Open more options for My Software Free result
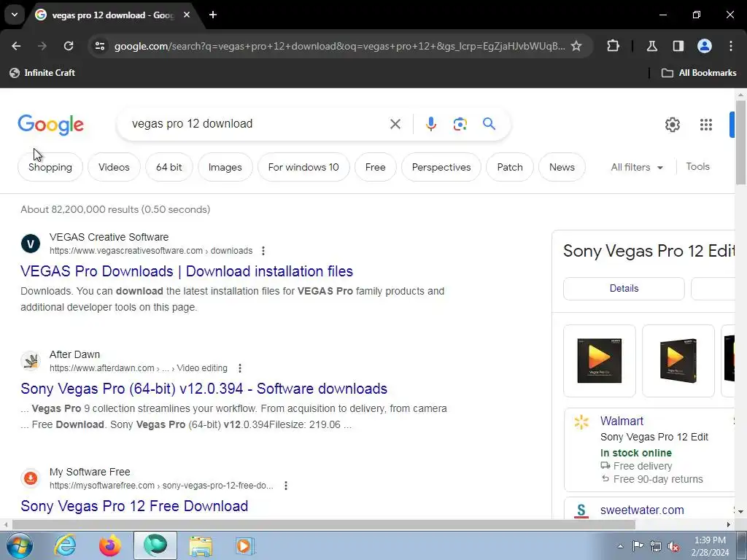This screenshot has height=560, width=747. 285,485
